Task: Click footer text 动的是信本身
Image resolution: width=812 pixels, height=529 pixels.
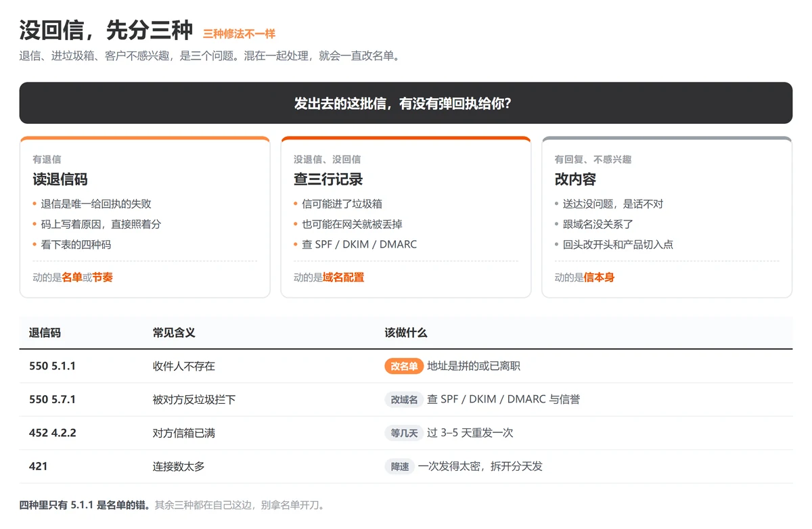Action: pos(585,277)
